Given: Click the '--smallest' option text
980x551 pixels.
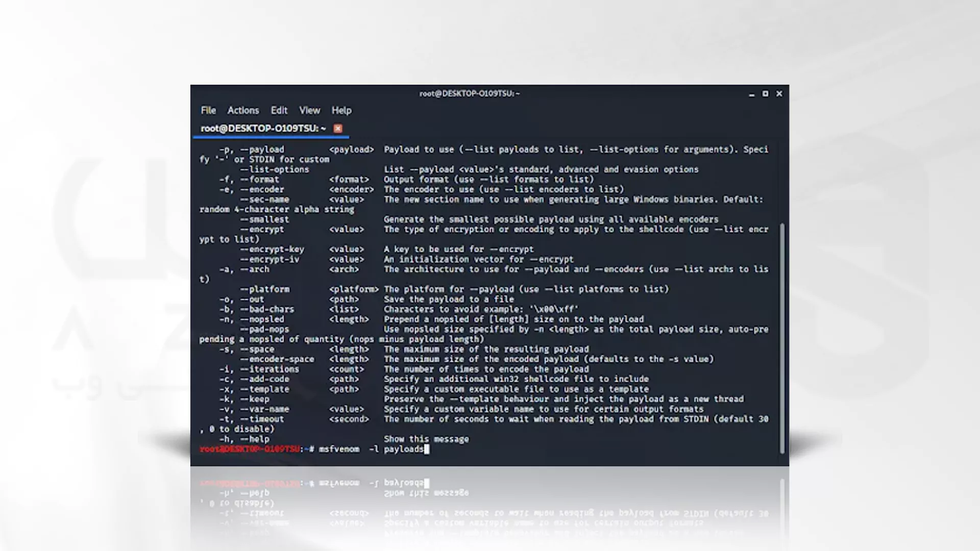Looking at the screenshot, I should click(264, 219).
